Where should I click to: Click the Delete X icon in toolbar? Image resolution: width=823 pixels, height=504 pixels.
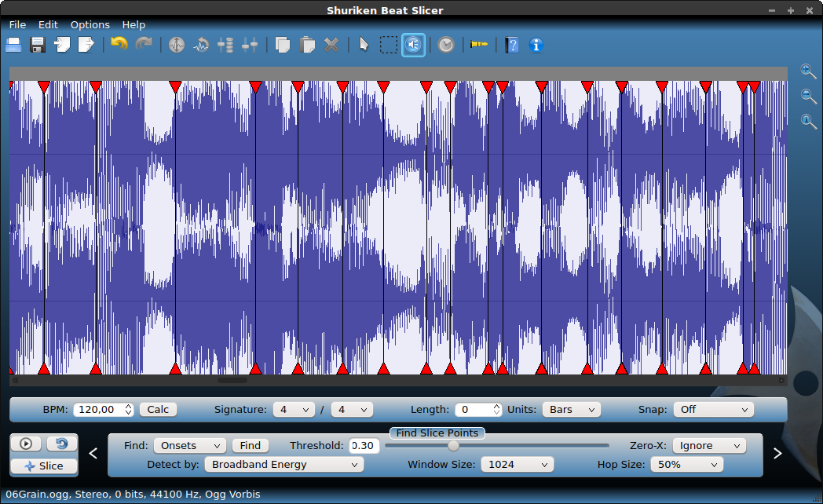pos(331,45)
